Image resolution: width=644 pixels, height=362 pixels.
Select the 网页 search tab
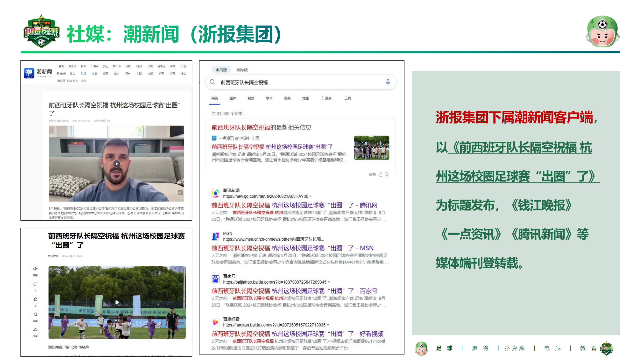tap(215, 98)
